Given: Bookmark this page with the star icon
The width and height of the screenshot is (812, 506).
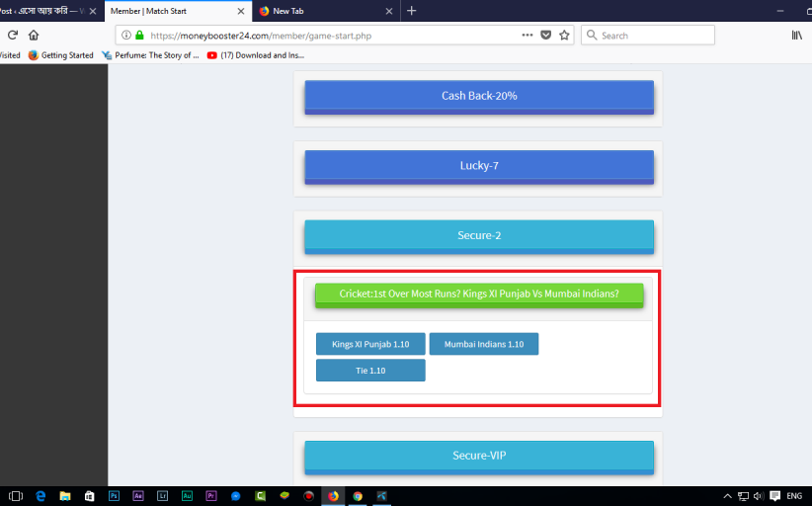Looking at the screenshot, I should (564, 35).
